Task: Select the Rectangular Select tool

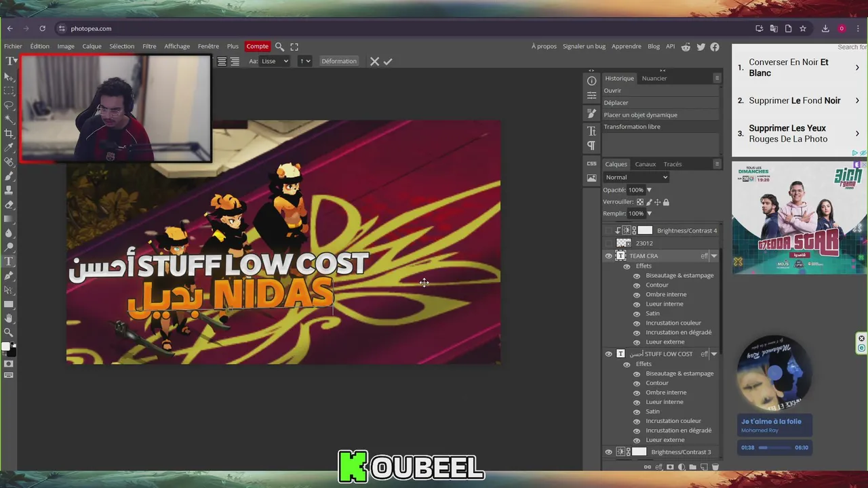Action: [9, 91]
